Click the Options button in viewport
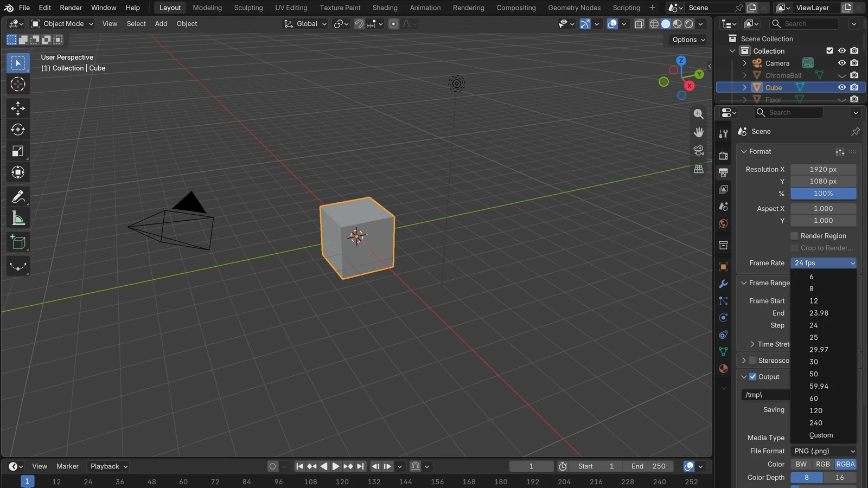The width and height of the screenshot is (868, 488). coord(688,40)
